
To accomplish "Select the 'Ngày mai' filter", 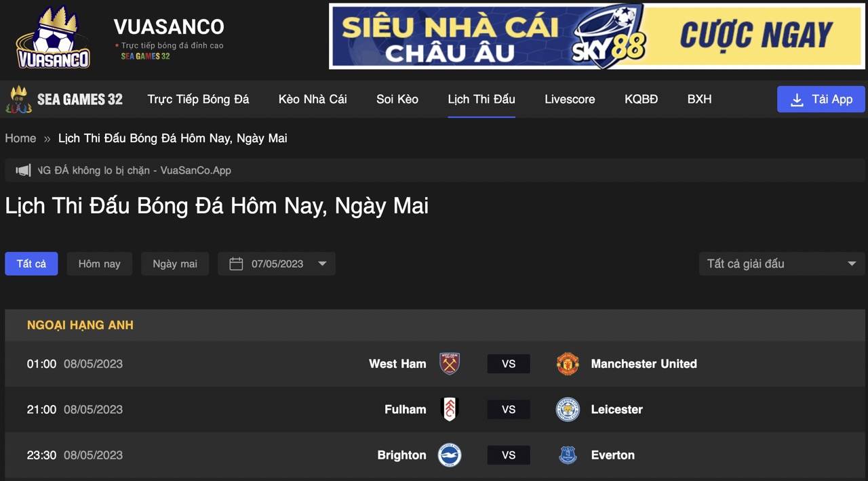I will tap(175, 264).
